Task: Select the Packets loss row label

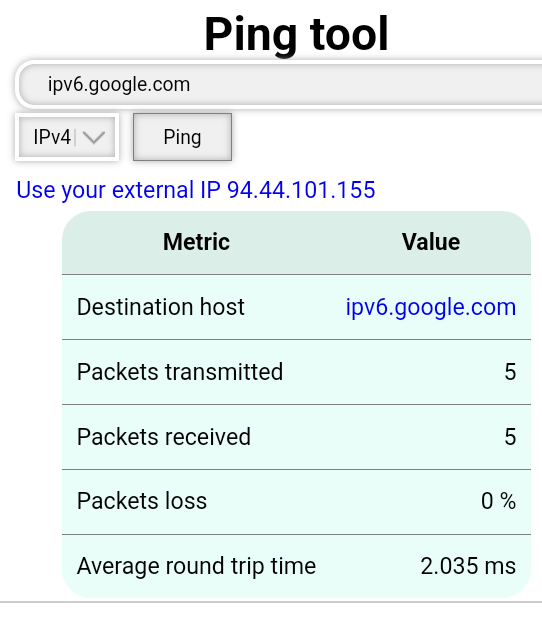Action: click(142, 501)
